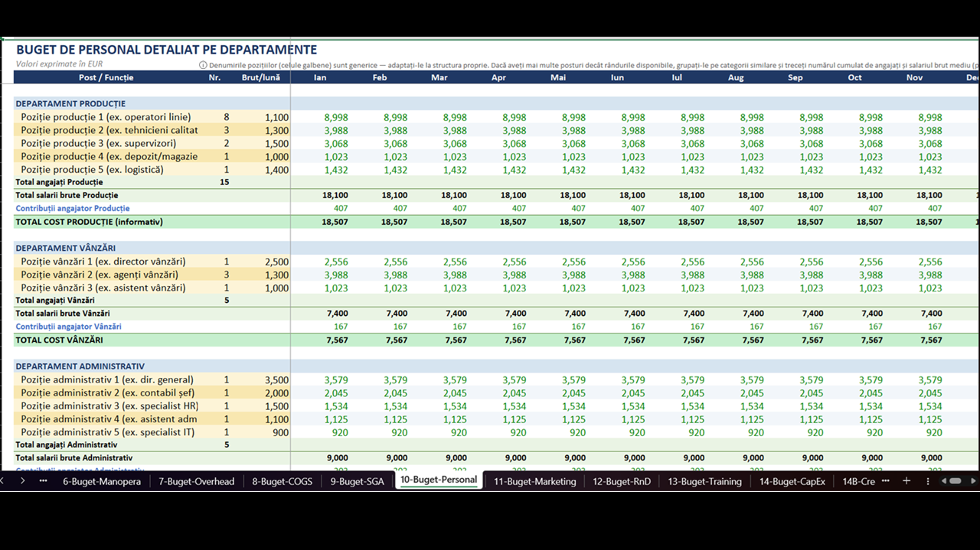Screen dimensions: 980x550
Task: Click 'Poziție producție 1 (ex. operatori linie)' cell
Action: (x=106, y=117)
